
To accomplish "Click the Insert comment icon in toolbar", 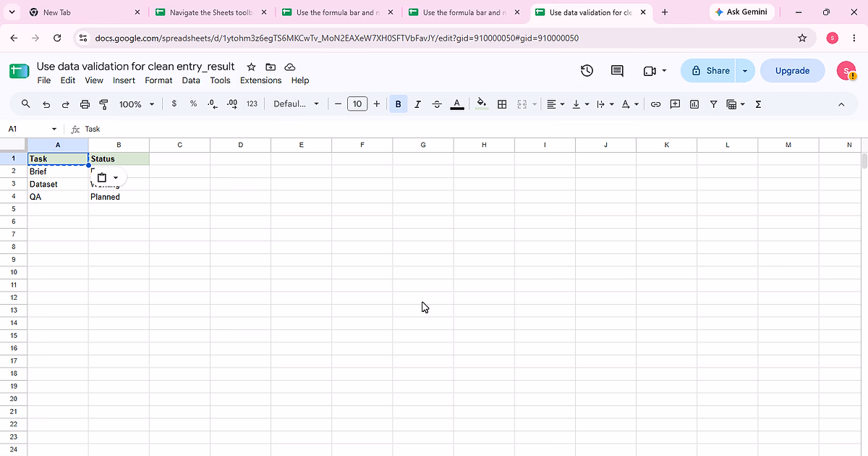I will (x=675, y=104).
